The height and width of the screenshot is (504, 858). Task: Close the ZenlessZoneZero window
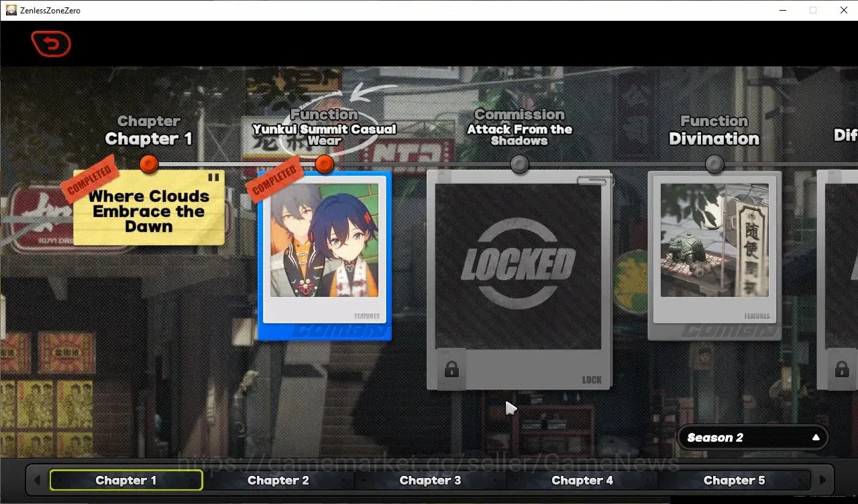tap(843, 10)
